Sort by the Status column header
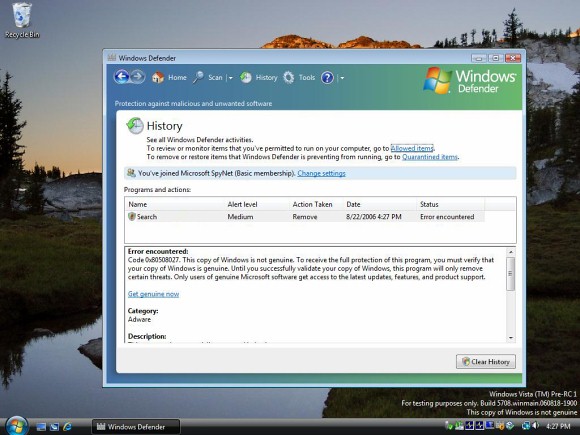Viewport: 580px width, 435px height. 450,204
